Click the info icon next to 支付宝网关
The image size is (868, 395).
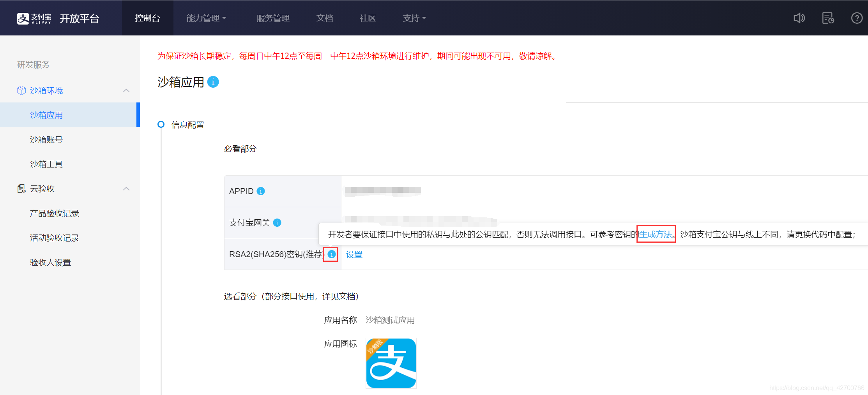[277, 223]
